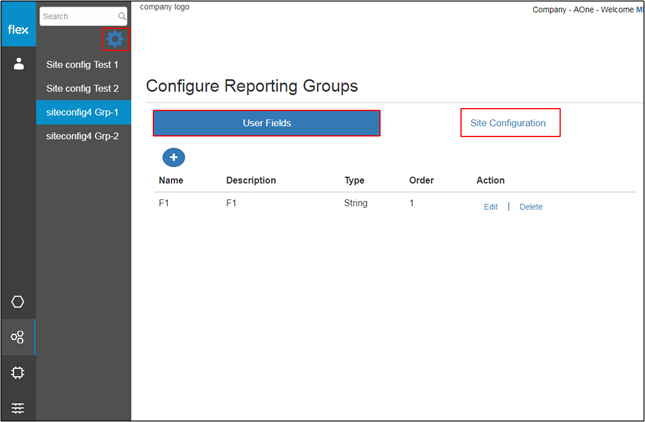645x422 pixels.
Task: Click the blue gear settings icon
Action: click(115, 39)
